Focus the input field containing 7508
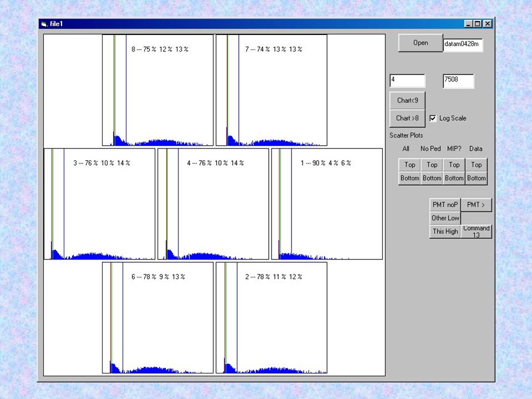532x399 pixels. point(458,81)
